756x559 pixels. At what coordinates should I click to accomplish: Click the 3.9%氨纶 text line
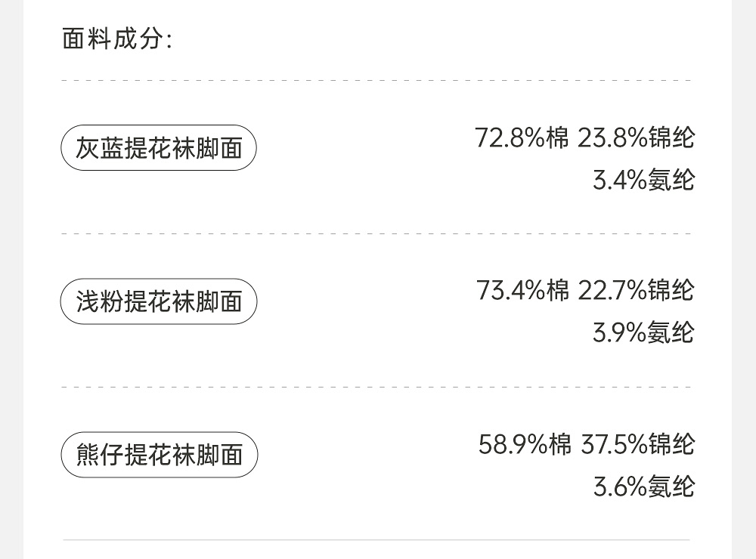point(643,332)
